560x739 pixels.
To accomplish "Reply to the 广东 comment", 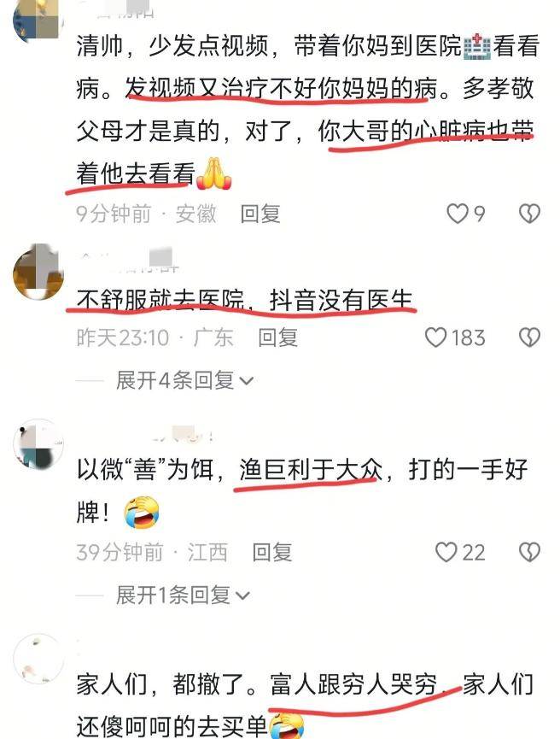I will point(278,338).
